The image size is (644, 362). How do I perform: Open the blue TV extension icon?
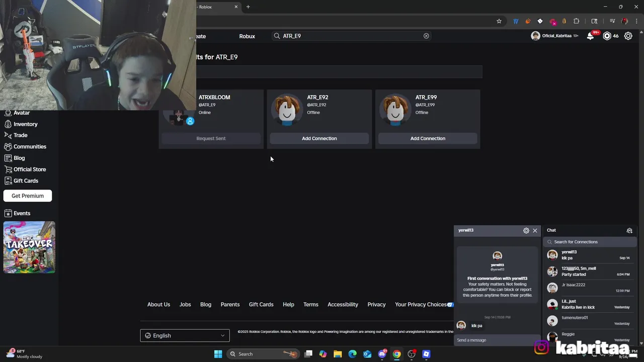tap(516, 21)
